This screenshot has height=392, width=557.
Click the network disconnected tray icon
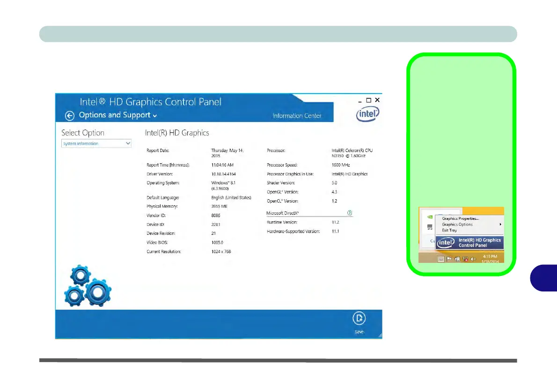click(465, 259)
